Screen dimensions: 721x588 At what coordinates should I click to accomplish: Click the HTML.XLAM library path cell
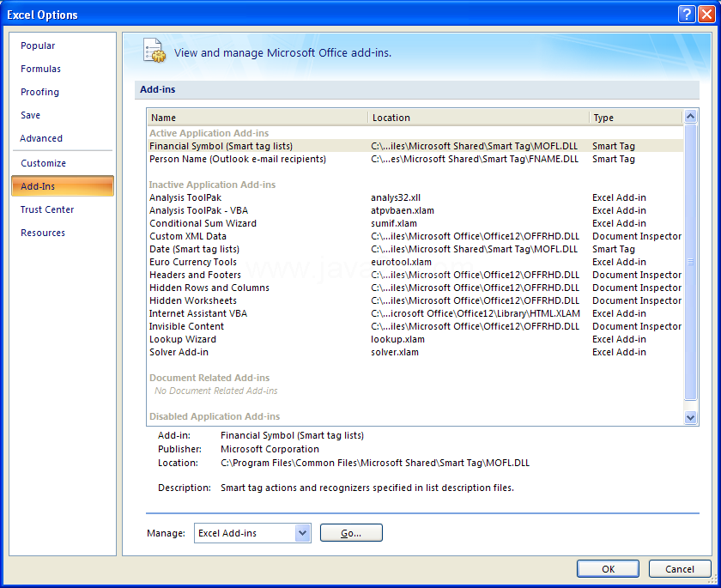point(476,313)
